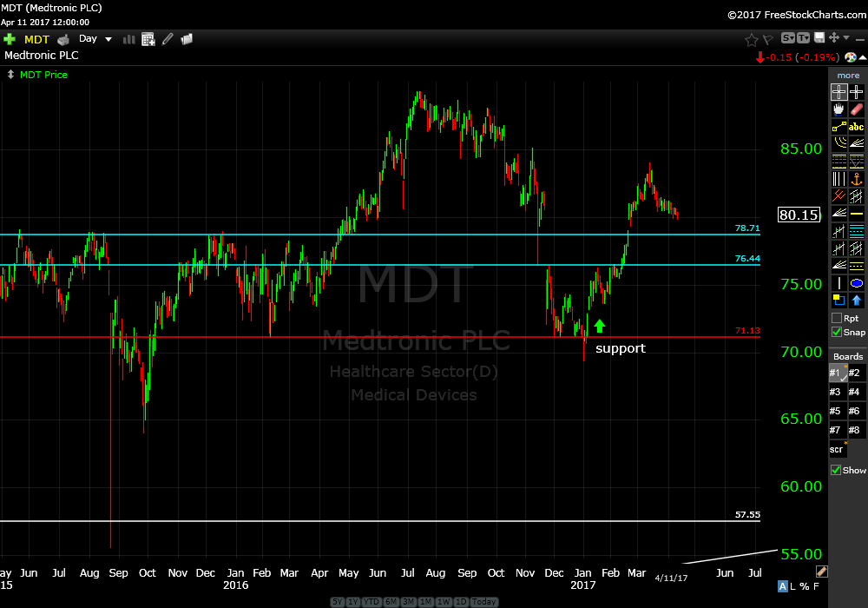
Task: Enable the Rpt checkbox
Action: click(837, 318)
